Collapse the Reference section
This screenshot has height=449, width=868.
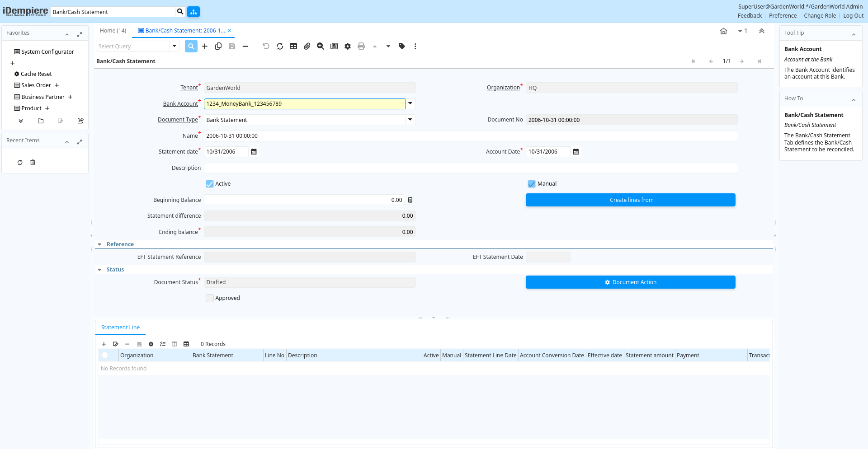click(x=99, y=244)
